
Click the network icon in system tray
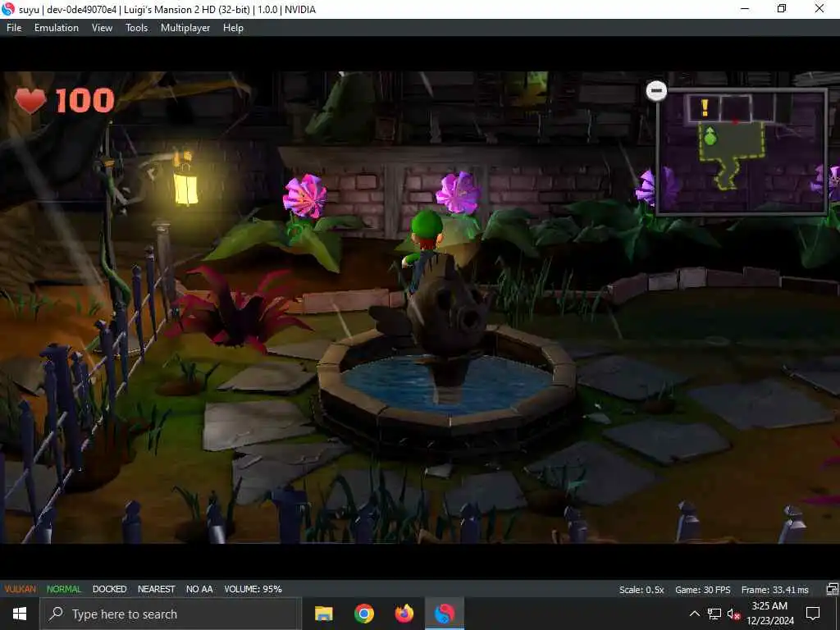coord(714,614)
